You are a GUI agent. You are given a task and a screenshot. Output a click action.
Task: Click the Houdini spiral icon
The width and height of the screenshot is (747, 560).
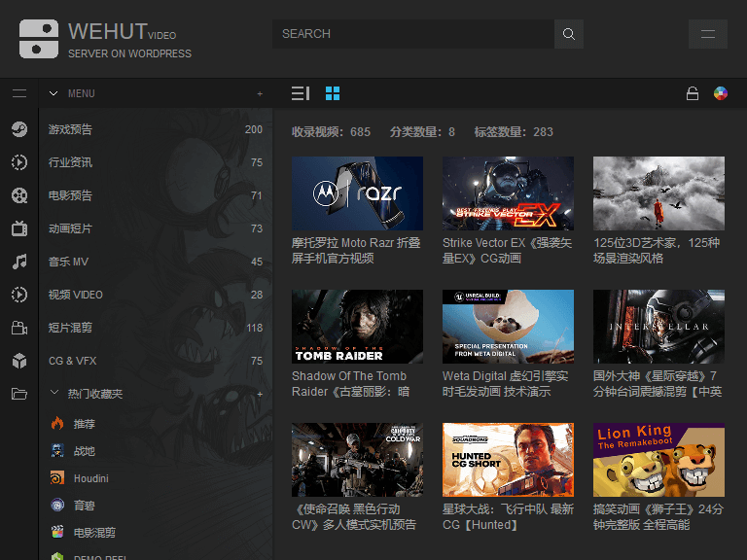57,477
